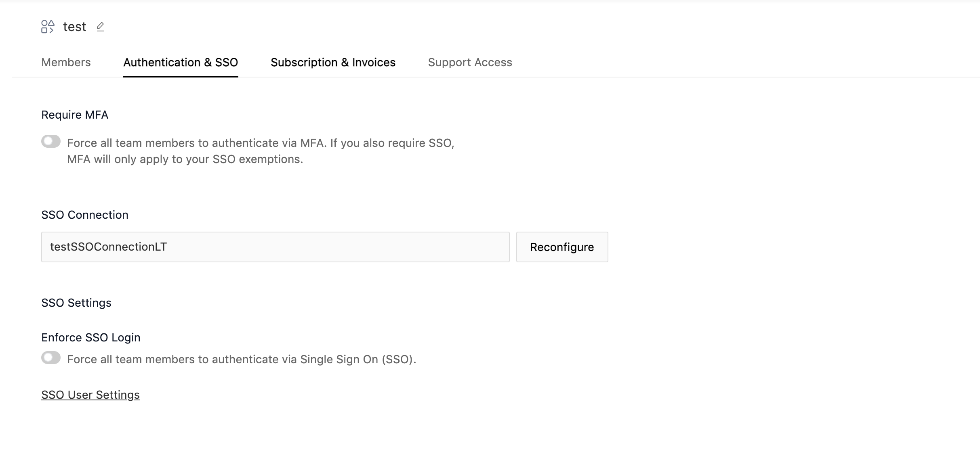The height and width of the screenshot is (452, 980).
Task: Click the underline beneath Authentication & SSO
Action: (x=181, y=76)
